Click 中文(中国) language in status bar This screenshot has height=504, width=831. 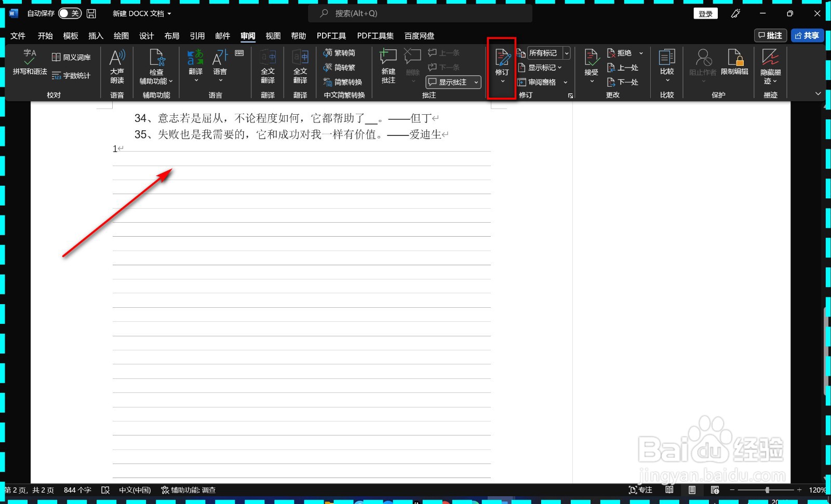135,490
